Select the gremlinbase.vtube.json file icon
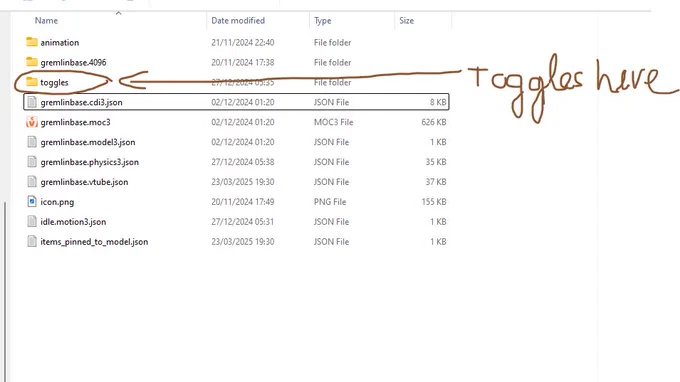 click(32, 182)
